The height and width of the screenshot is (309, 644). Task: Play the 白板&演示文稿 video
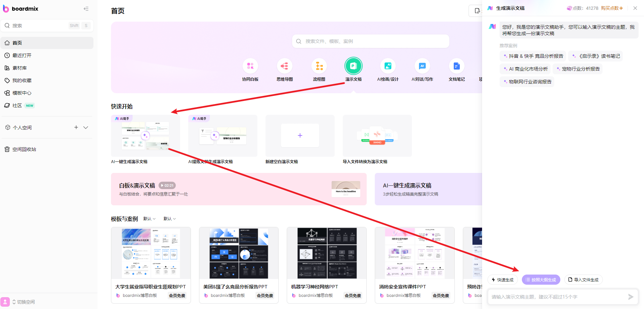click(167, 185)
